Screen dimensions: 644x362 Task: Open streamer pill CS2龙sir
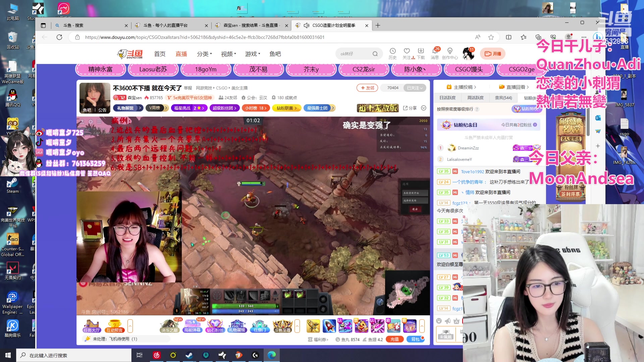[364, 69]
